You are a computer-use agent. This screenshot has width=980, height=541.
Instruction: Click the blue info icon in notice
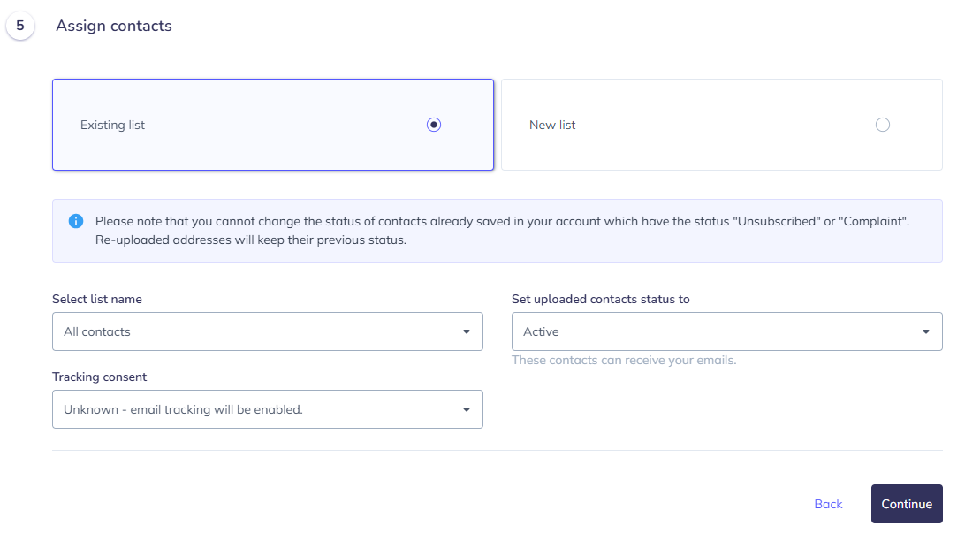[x=76, y=221]
